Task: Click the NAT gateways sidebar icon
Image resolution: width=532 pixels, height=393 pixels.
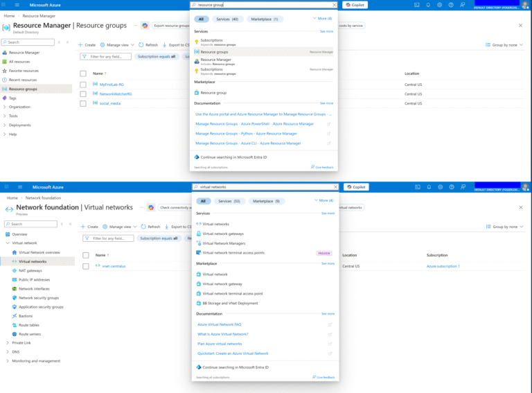Action: pyautogui.click(x=14, y=270)
